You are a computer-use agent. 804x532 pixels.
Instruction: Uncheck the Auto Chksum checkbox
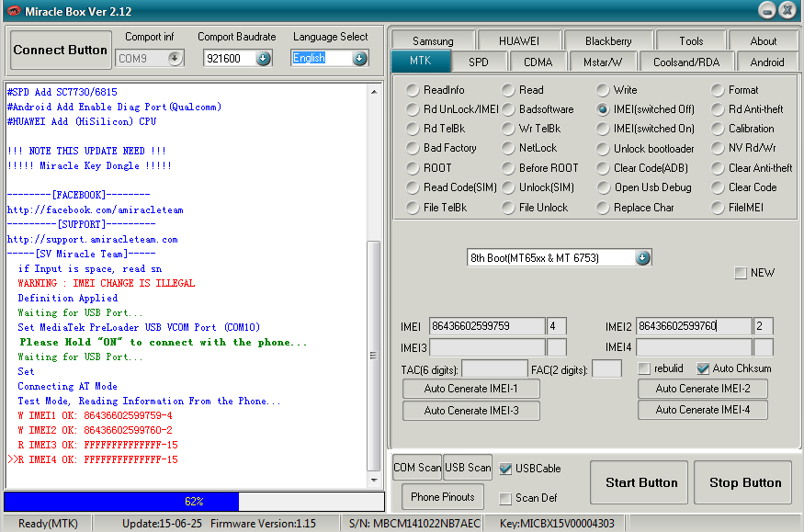(x=703, y=368)
